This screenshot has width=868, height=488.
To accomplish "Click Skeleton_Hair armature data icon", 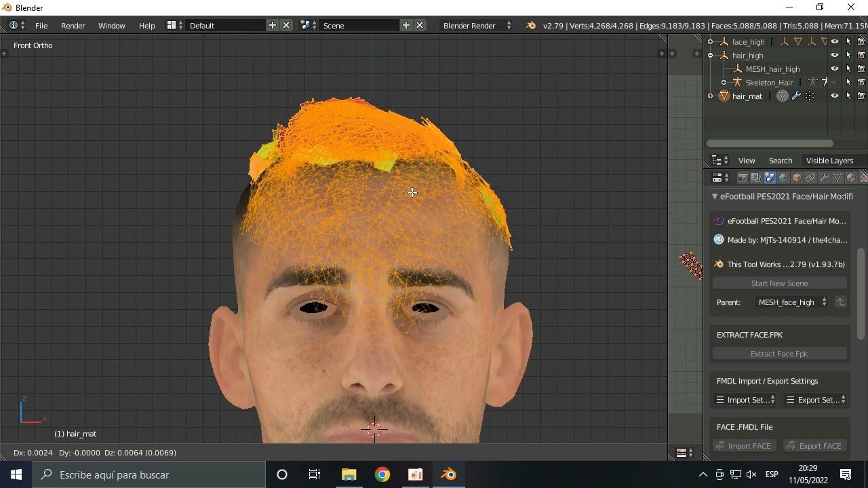I will click(x=812, y=82).
